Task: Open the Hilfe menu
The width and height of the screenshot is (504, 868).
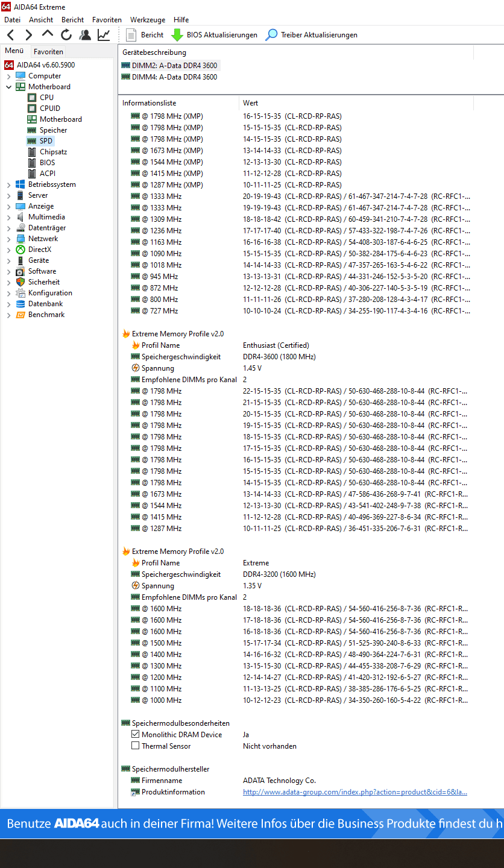Action: point(181,20)
